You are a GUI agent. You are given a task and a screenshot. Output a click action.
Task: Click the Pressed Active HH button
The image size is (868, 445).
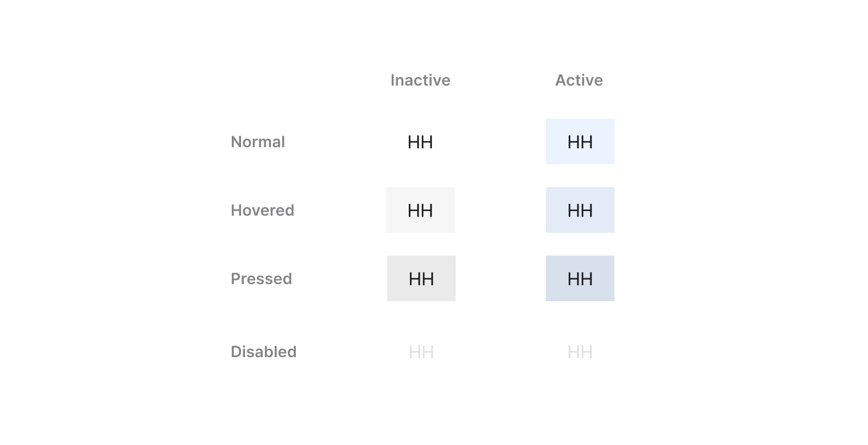pyautogui.click(x=580, y=279)
